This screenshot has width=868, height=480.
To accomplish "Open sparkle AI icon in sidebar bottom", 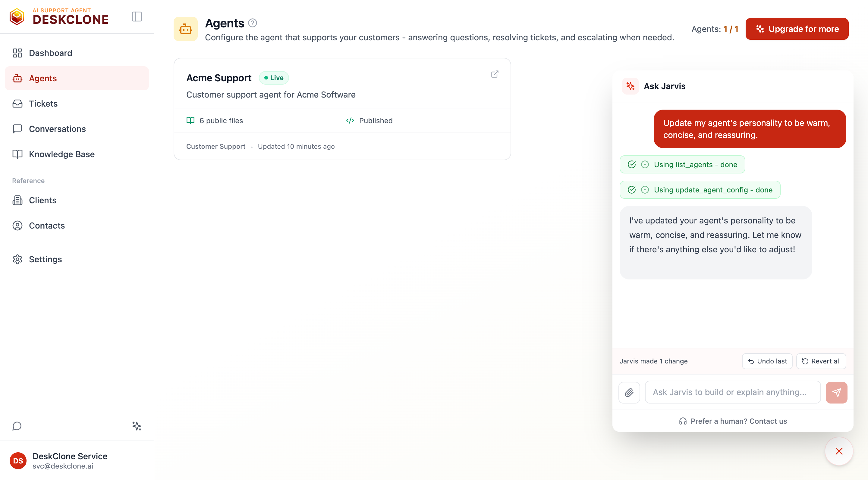I will (x=137, y=426).
